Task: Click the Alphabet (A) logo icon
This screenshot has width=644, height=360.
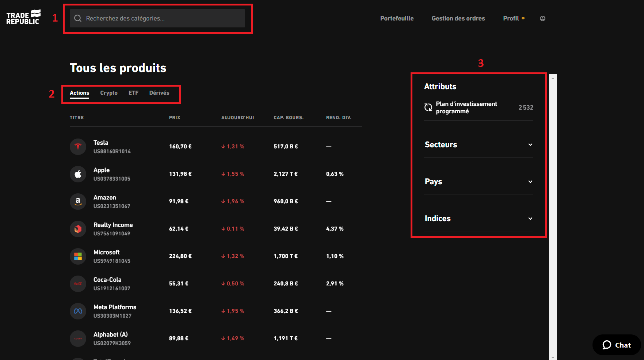Action: [78, 338]
